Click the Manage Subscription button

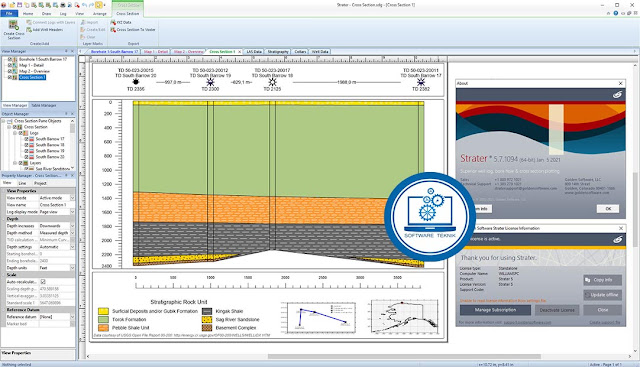pos(495,310)
